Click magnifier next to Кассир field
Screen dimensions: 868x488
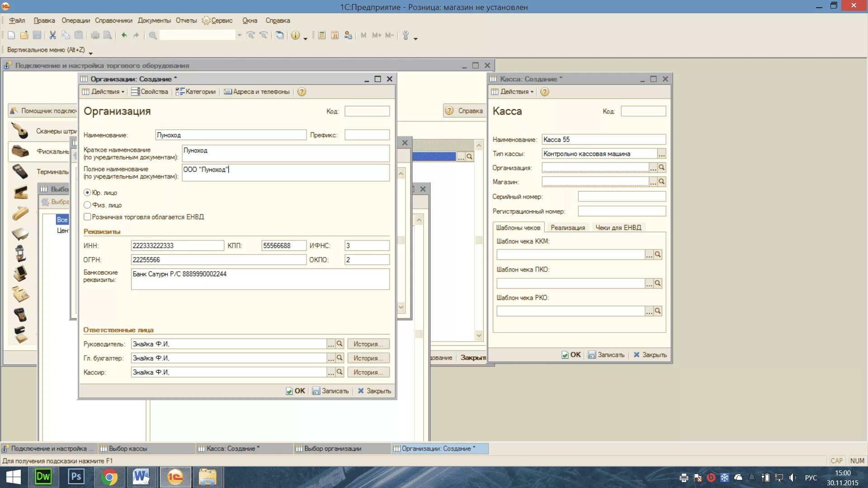pos(340,372)
